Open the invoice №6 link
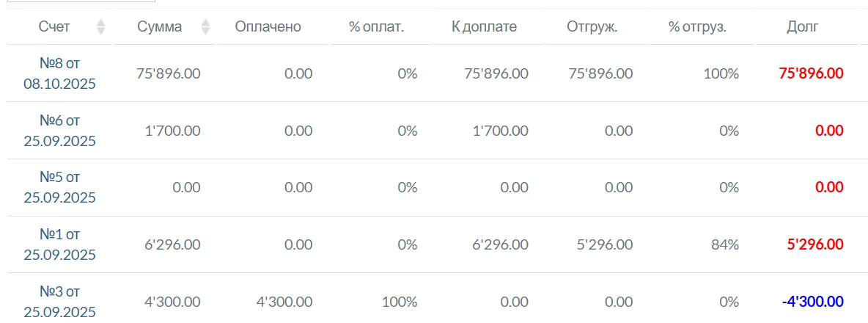 pos(59,131)
